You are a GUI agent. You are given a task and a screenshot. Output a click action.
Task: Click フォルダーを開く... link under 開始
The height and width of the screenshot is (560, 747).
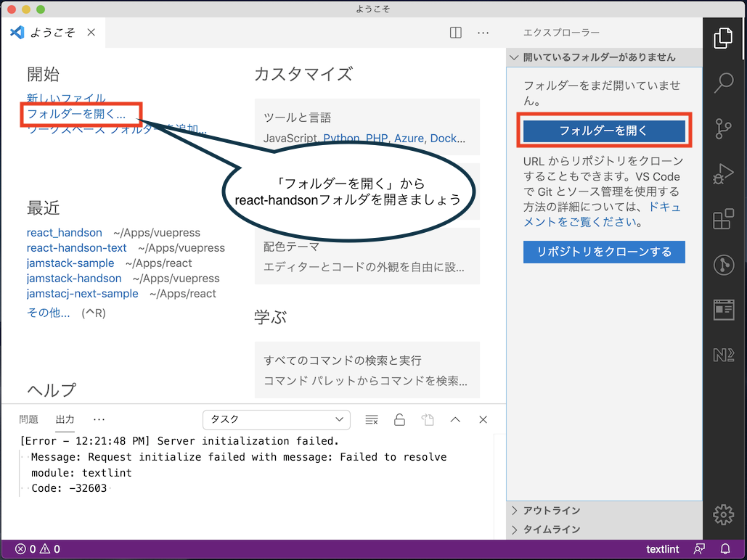tap(76, 114)
